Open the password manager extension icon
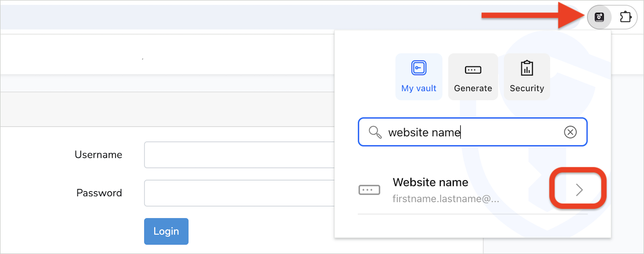The height and width of the screenshot is (254, 644). pyautogui.click(x=600, y=17)
